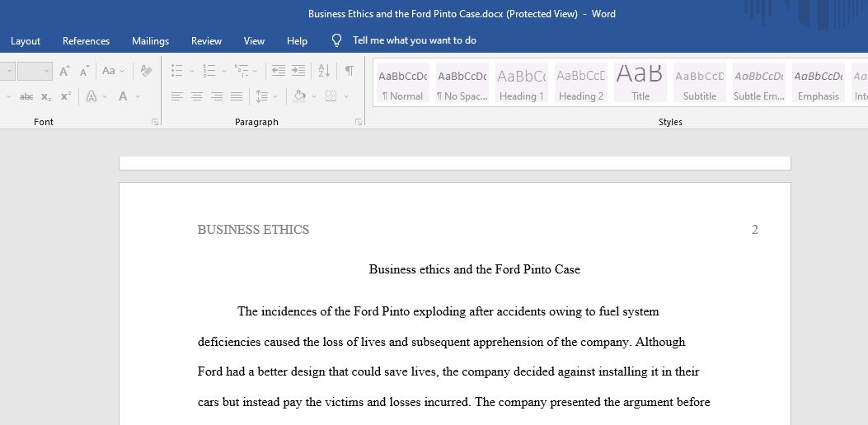Click the Tell me what you want to do box
The image size is (868, 425).
(414, 40)
